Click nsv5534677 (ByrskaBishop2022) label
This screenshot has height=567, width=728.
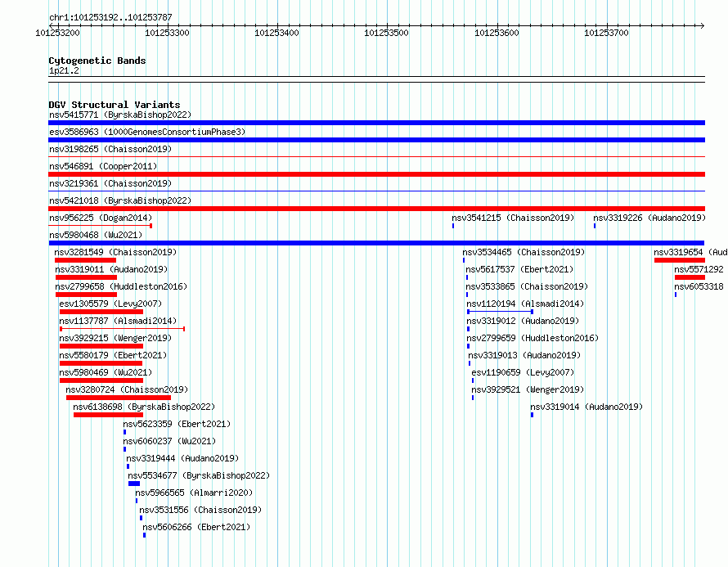(199, 475)
